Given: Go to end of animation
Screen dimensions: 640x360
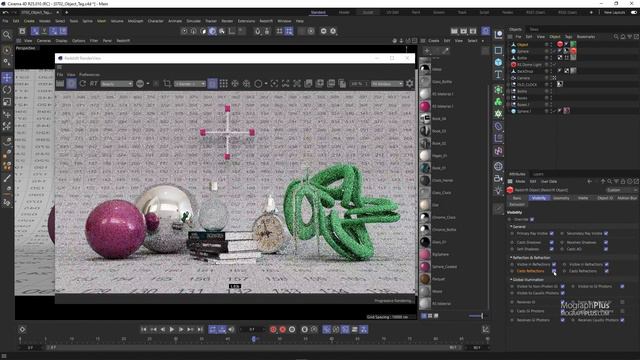Looking at the screenshot, I should coord(200,329).
